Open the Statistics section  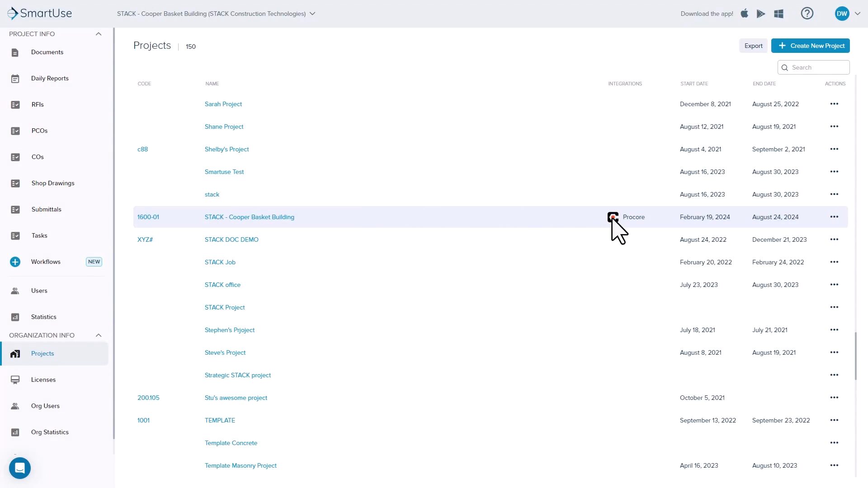coord(43,317)
